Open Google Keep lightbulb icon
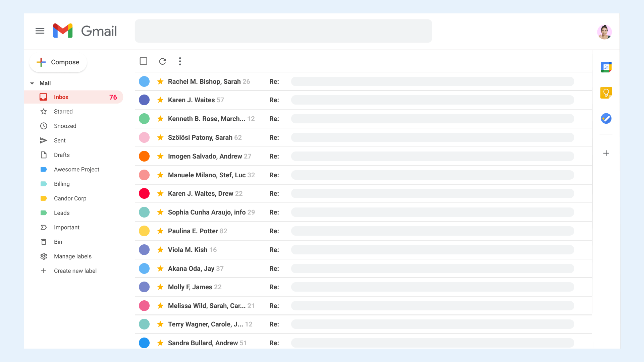644x362 pixels. 606,93
